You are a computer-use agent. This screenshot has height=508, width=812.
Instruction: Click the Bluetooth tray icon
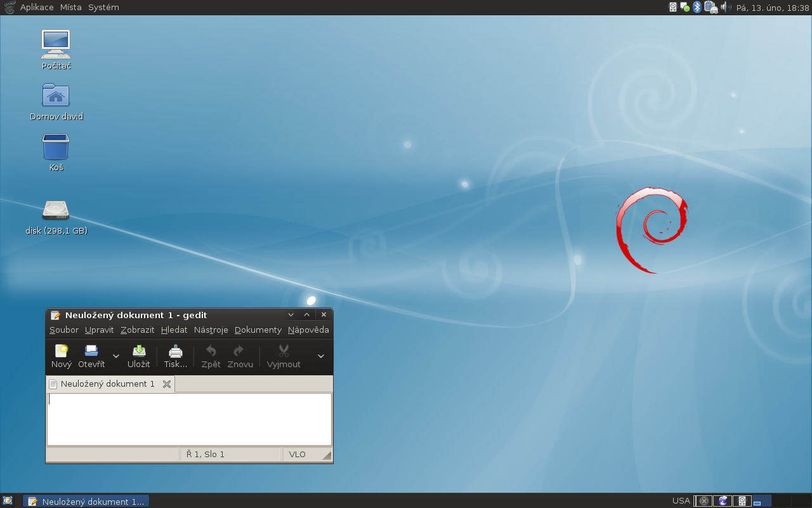(697, 7)
